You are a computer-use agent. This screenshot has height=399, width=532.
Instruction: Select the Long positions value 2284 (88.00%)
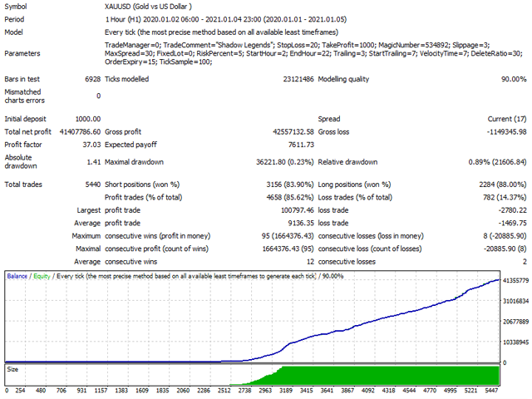point(502,185)
